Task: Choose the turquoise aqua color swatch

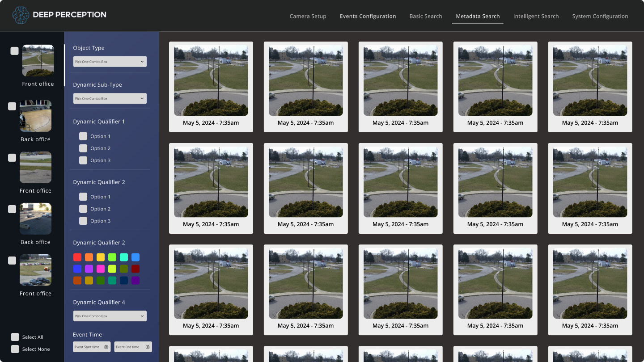Action: [124, 257]
